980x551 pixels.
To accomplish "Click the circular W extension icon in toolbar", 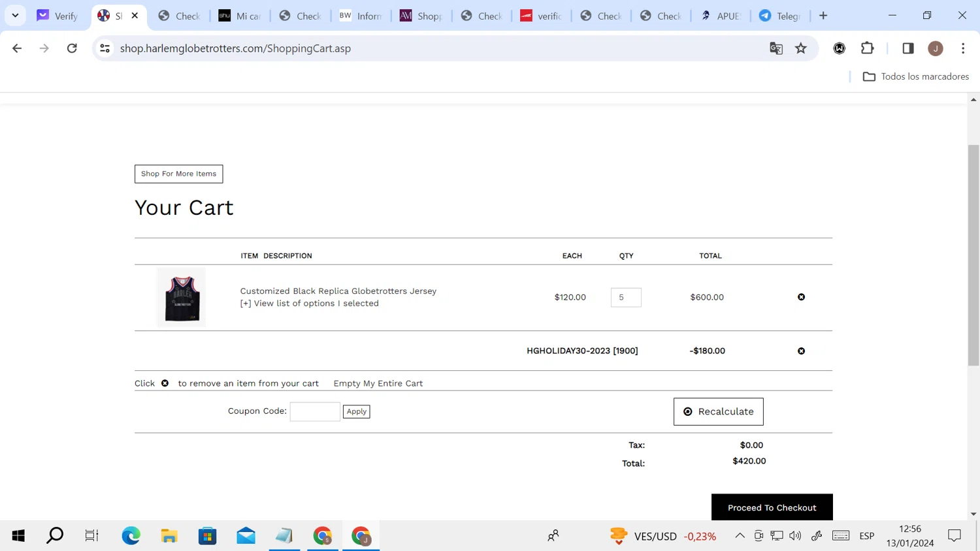I will pos(840,48).
